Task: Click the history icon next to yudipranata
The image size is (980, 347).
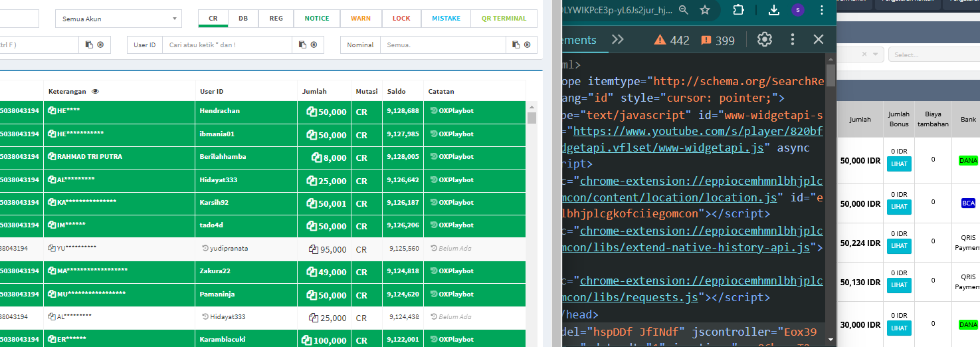Action: pyautogui.click(x=205, y=249)
